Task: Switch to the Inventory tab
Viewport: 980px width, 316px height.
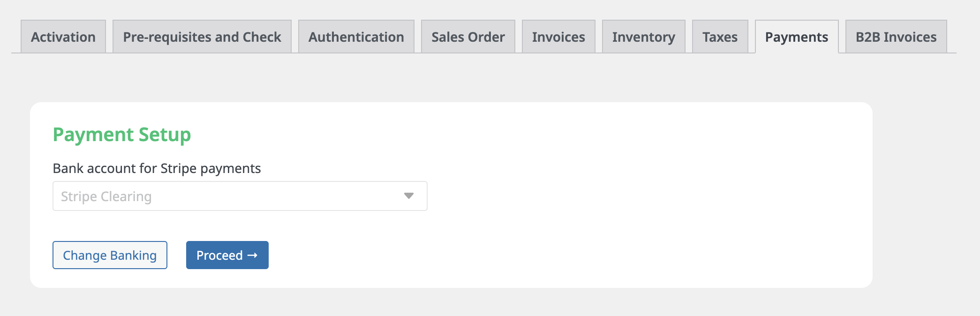Action: click(644, 37)
